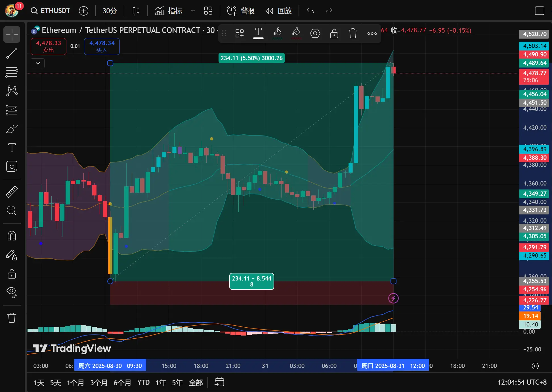Screen dimensions: 552x392
Task: Select the 5年 date range
Action: pyautogui.click(x=177, y=383)
